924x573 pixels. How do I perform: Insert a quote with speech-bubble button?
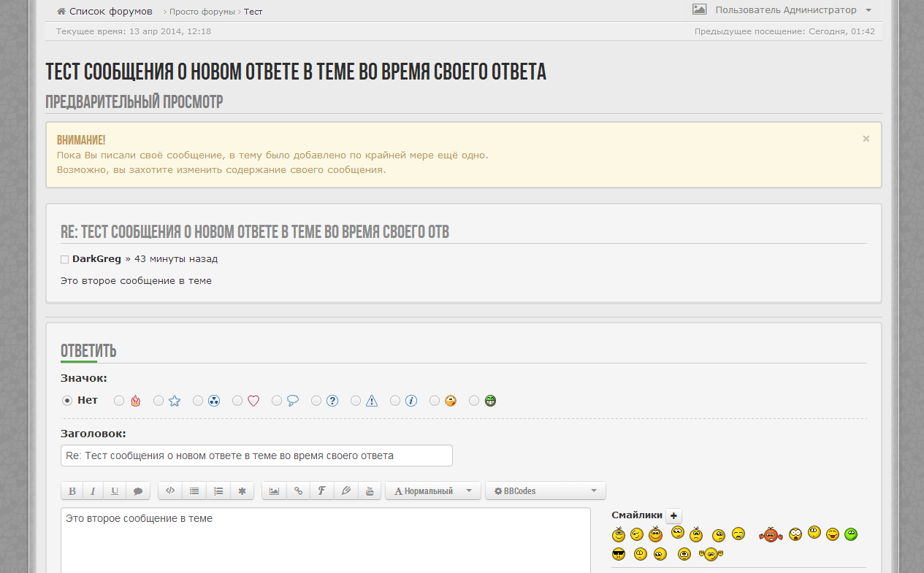tap(137, 491)
